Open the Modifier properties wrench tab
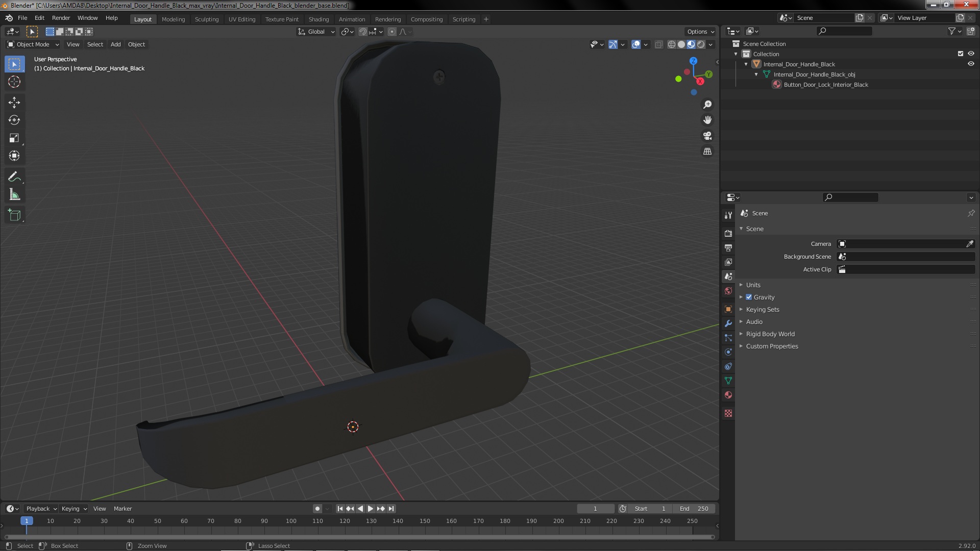Image resolution: width=980 pixels, height=551 pixels. pos(728,323)
